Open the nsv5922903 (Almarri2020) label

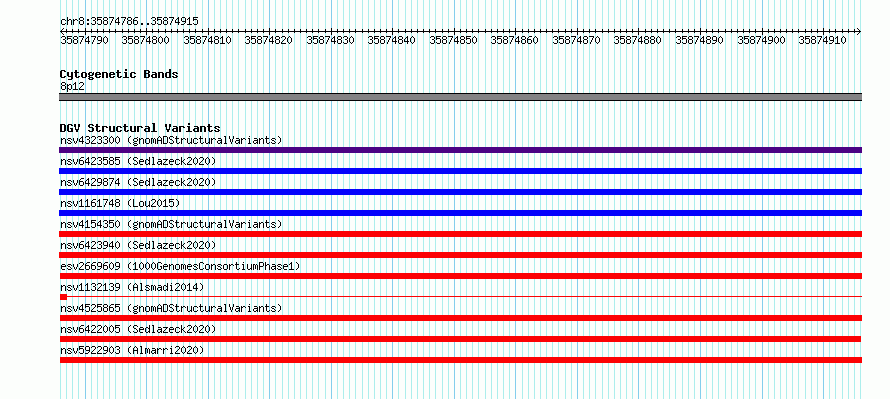point(132,350)
